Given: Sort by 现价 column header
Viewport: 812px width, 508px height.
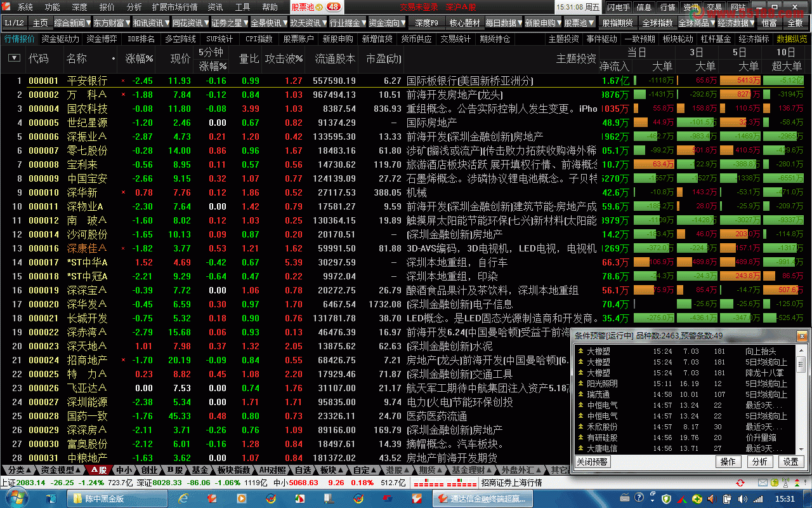Looking at the screenshot, I should tap(181, 58).
